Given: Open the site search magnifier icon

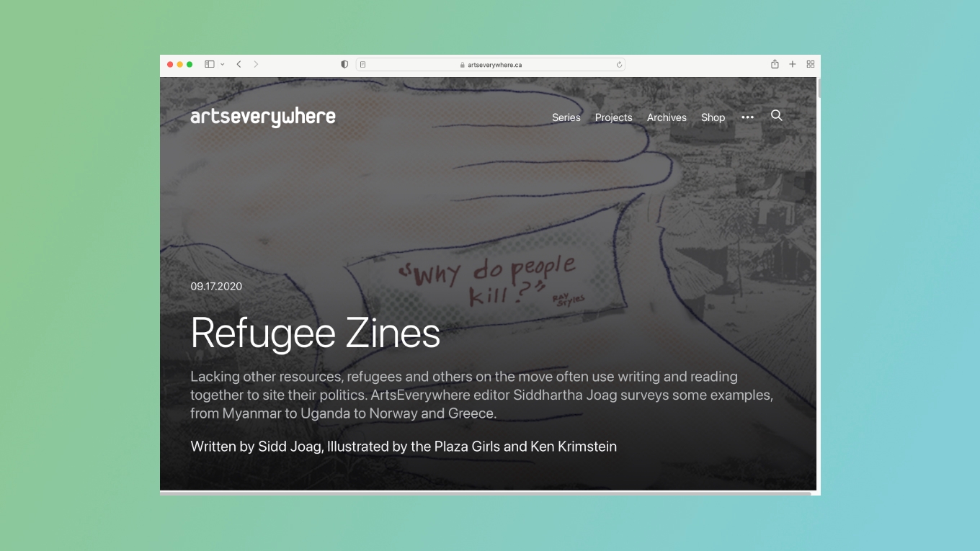Looking at the screenshot, I should click(x=776, y=116).
